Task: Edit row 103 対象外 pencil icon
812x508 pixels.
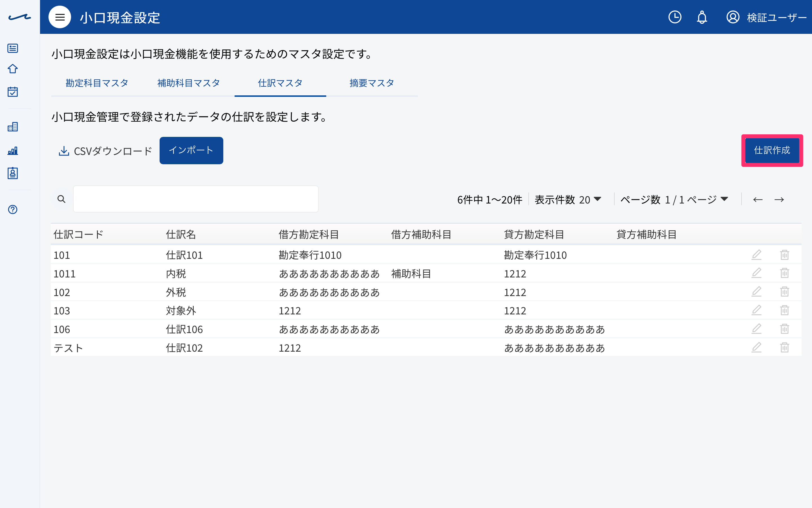Action: pos(756,310)
